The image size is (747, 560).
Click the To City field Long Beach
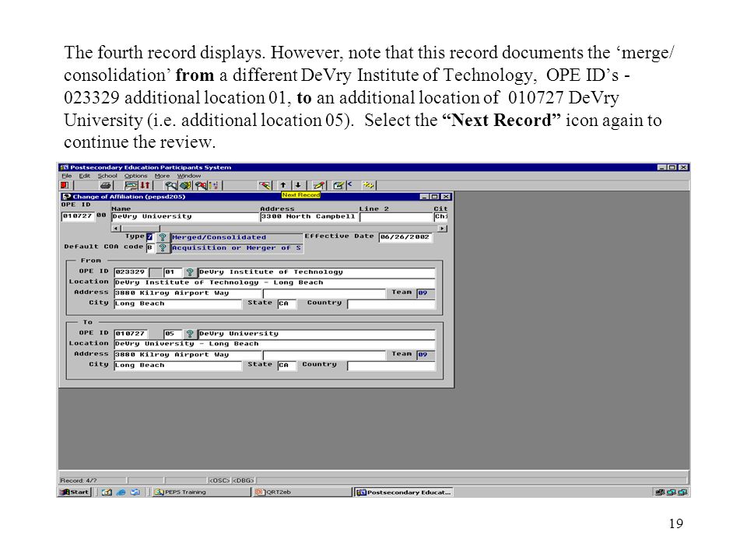click(177, 366)
